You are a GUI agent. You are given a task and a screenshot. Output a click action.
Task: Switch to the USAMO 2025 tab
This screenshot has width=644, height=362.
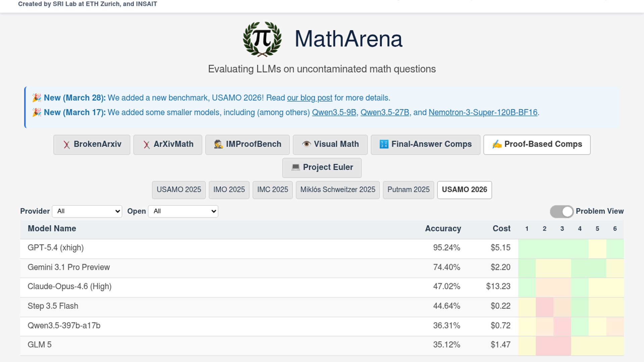tap(179, 190)
